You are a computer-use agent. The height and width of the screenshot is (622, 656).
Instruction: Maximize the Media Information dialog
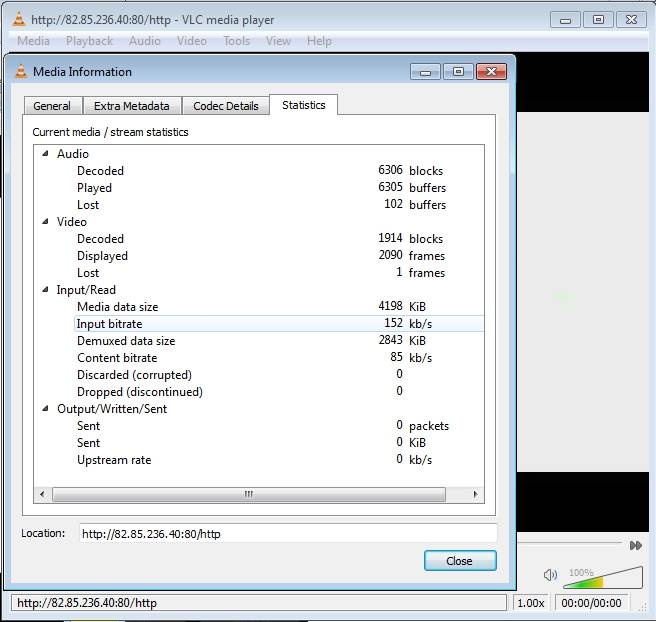[x=458, y=72]
